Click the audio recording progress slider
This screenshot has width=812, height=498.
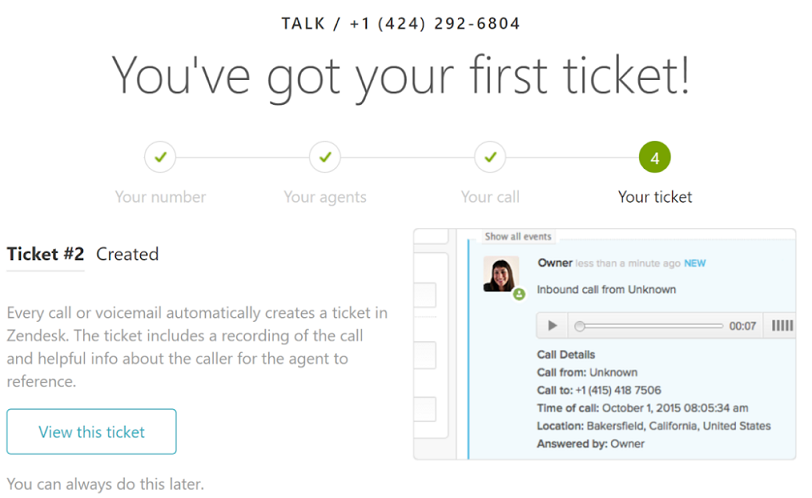click(x=648, y=326)
